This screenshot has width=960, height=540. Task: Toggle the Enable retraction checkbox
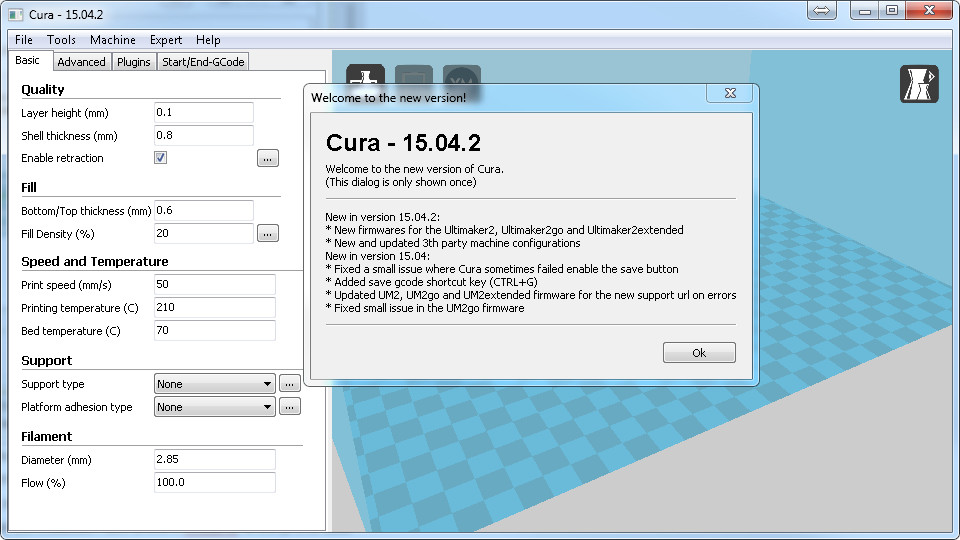pyautogui.click(x=160, y=158)
